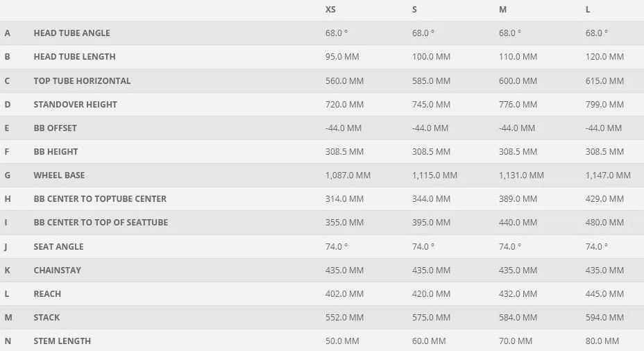The height and width of the screenshot is (351, 644).
Task: Click the SEAT ANGLE row label
Action: (58, 247)
